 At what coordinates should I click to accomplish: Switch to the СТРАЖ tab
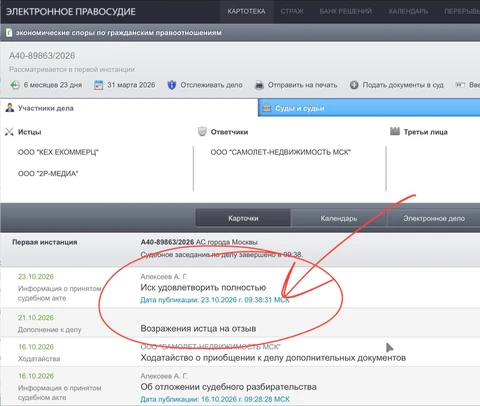[292, 11]
